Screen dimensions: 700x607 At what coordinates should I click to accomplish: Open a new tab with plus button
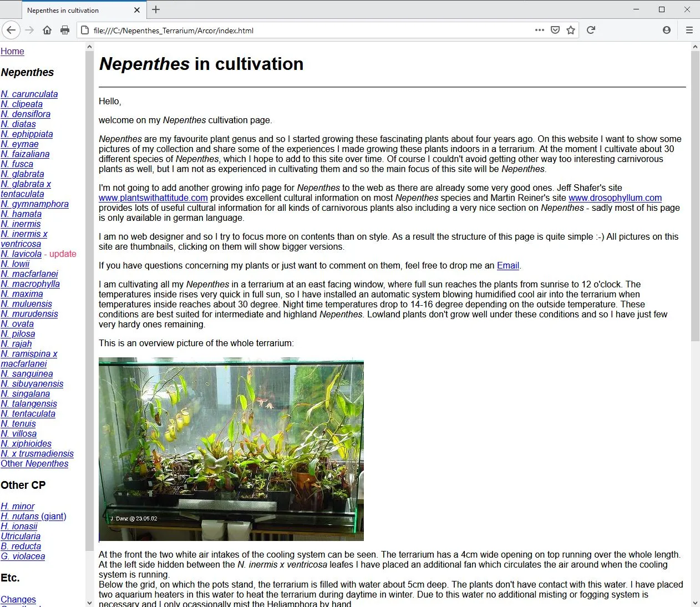156,9
